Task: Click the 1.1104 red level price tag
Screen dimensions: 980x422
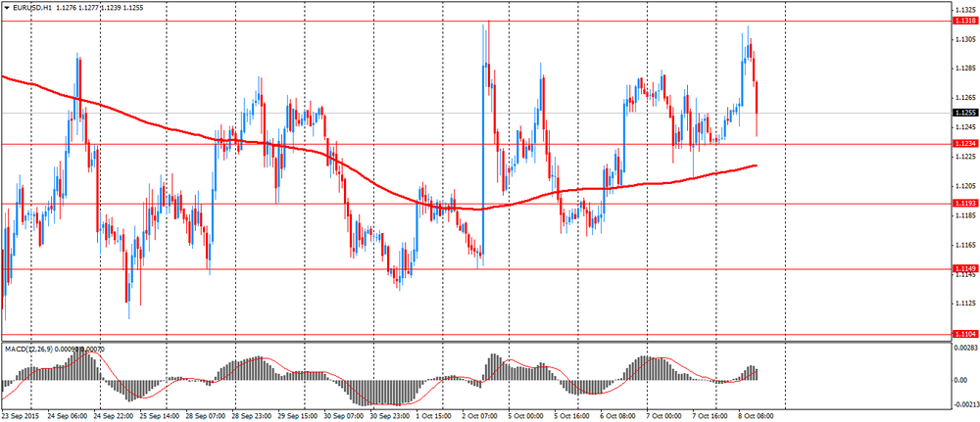Action: click(965, 335)
